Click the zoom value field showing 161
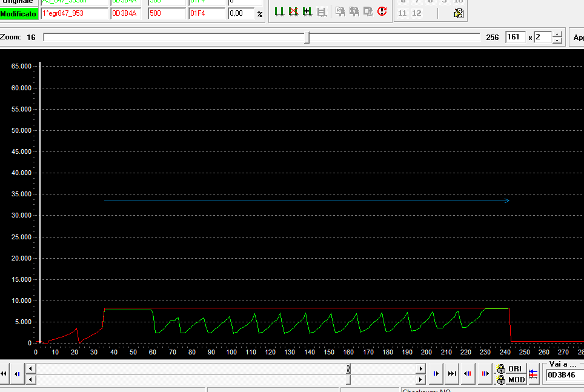 tap(515, 38)
